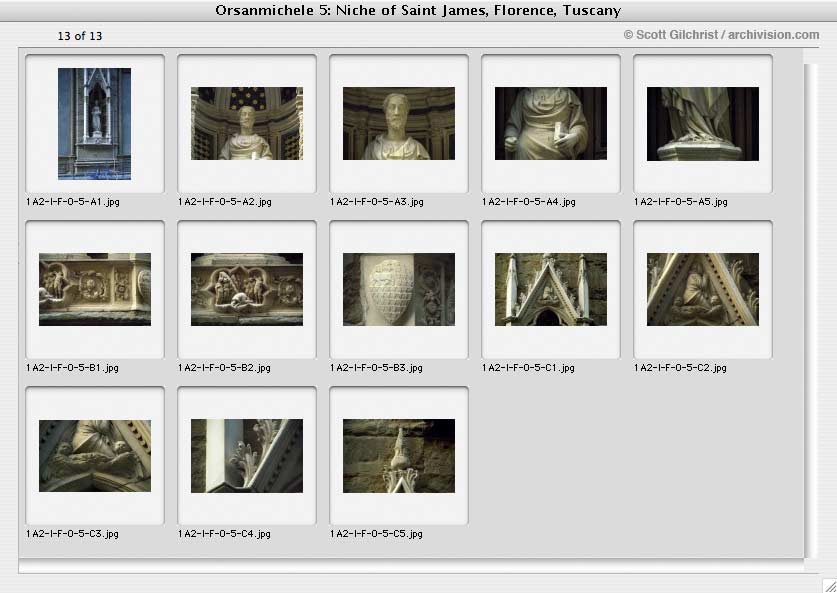Image resolution: width=837 pixels, height=593 pixels.
Task: Click filename label 1A2-I-F-O-5-B1.jpg
Action: click(73, 368)
